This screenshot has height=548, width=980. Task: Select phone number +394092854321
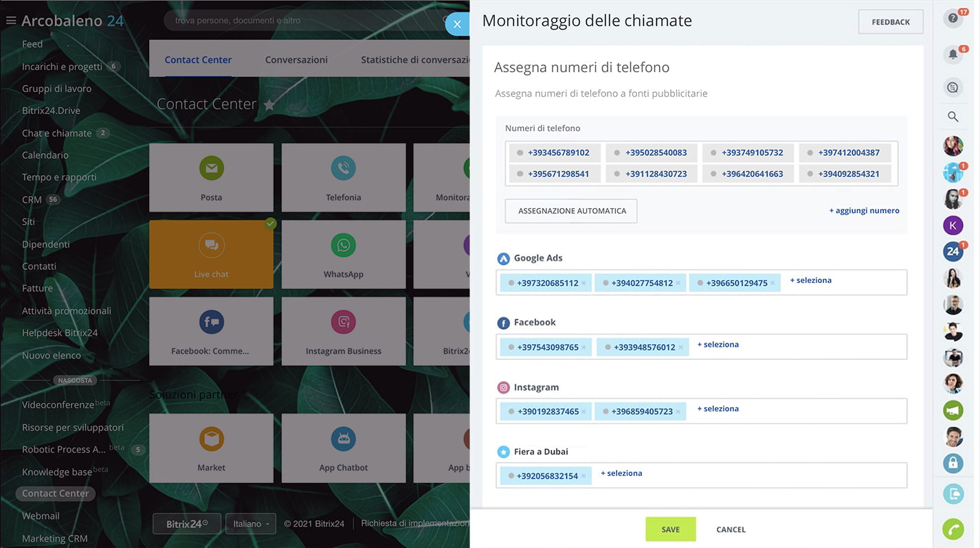point(845,174)
